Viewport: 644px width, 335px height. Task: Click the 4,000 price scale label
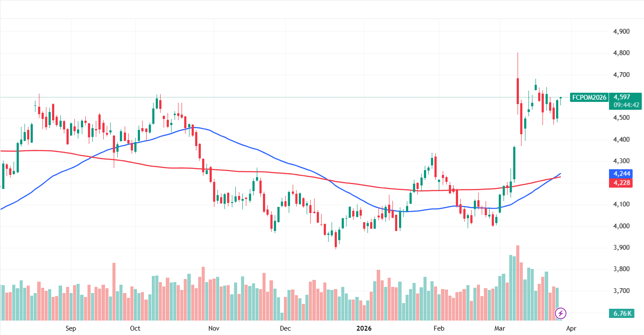(x=622, y=226)
